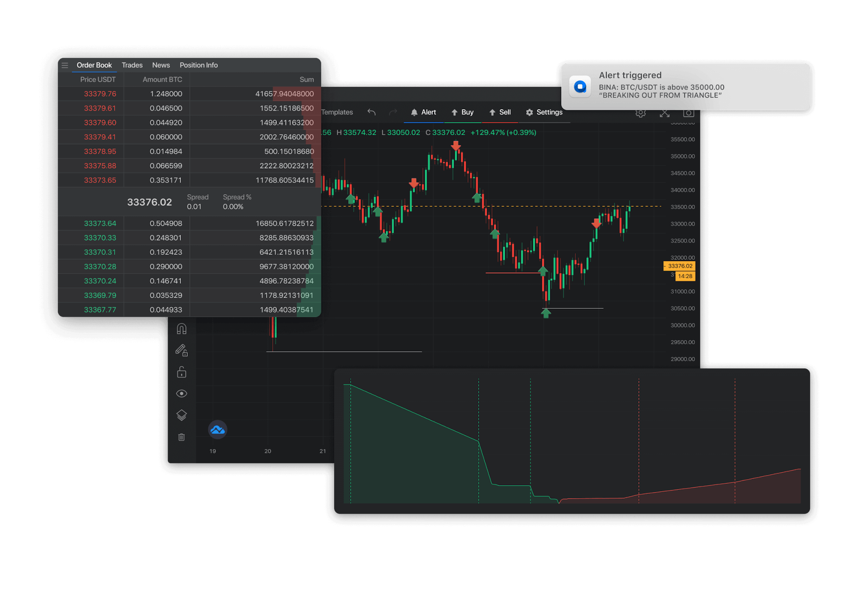Click the notification's blue app icon

click(580, 86)
